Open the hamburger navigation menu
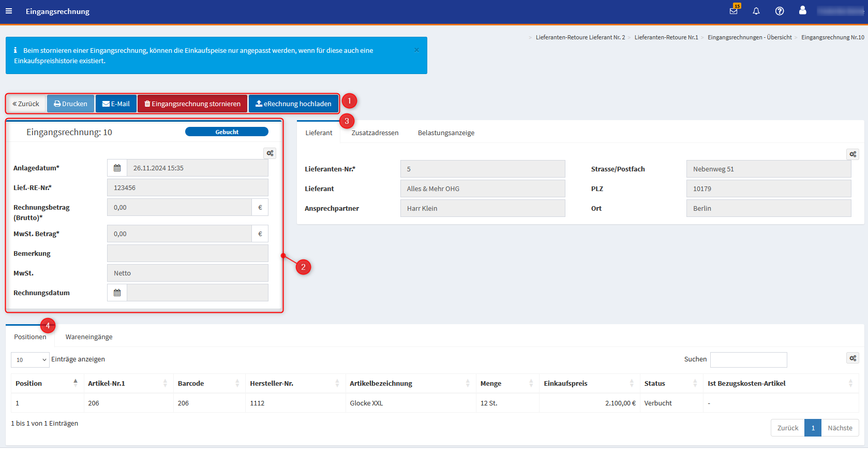868x450 pixels. pyautogui.click(x=9, y=11)
